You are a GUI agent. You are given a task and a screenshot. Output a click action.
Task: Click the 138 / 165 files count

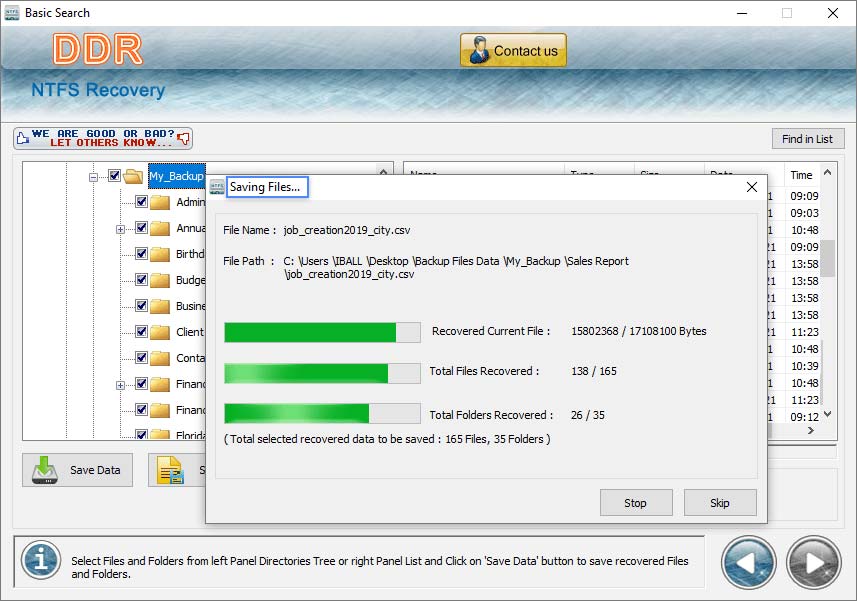pos(594,371)
